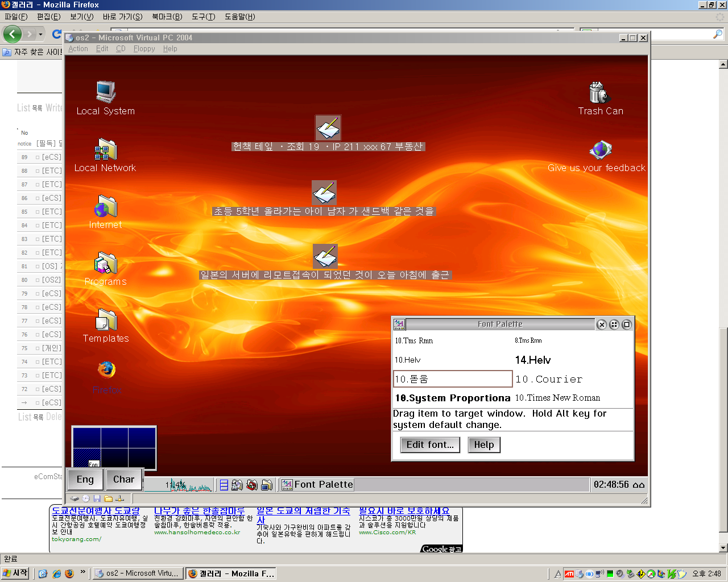Select the 14.Helv font entry
The width and height of the screenshot is (728, 582).
(533, 360)
